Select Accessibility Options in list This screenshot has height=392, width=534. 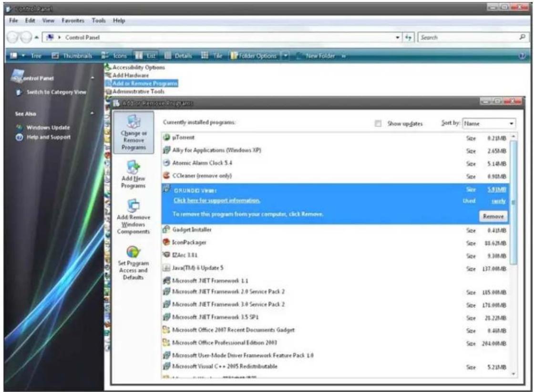coord(139,67)
